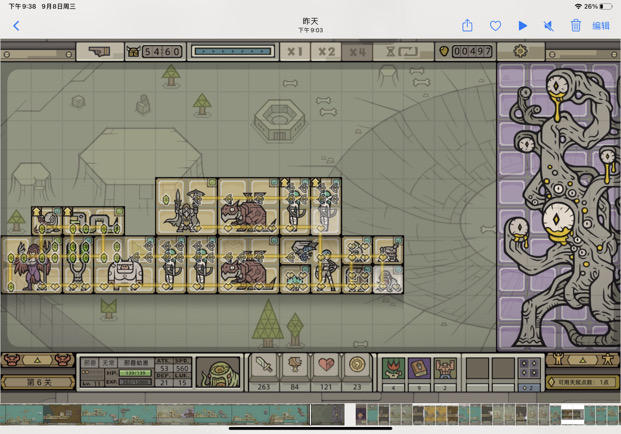Open the game settings gear icon
Image resolution: width=621 pixels, height=434 pixels.
click(x=521, y=51)
